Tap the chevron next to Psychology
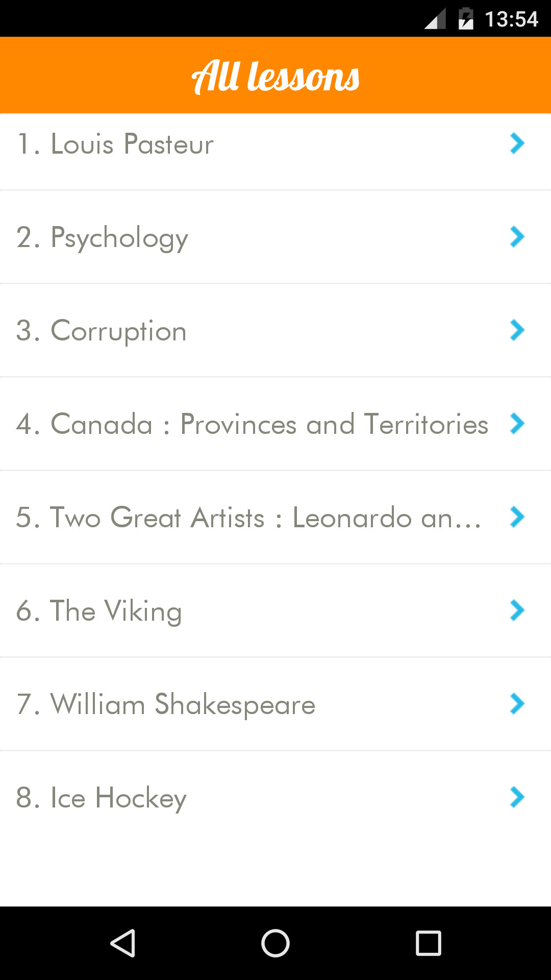Screen dimensions: 551x980 [x=517, y=237]
